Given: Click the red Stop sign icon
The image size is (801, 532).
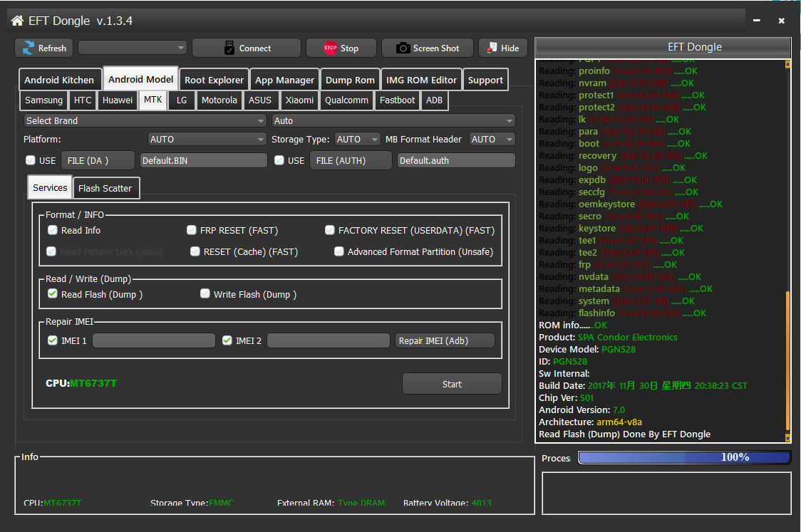Looking at the screenshot, I should [330, 48].
